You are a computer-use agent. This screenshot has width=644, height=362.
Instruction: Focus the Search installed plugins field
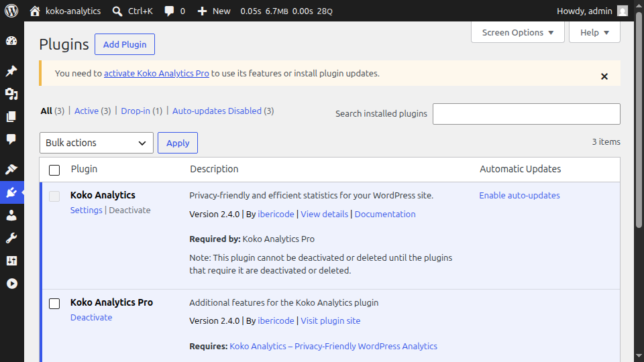(x=526, y=114)
